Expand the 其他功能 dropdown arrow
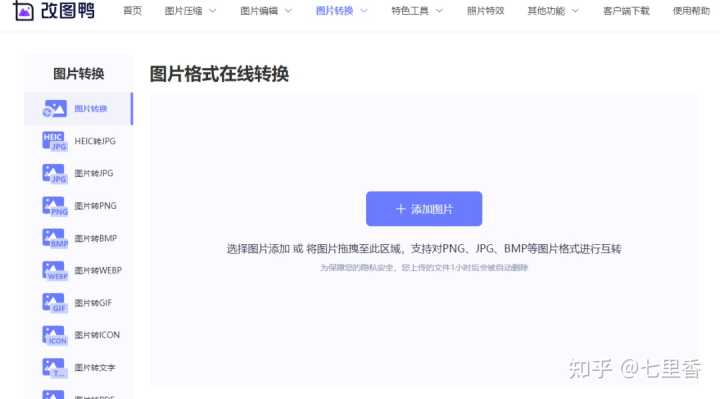 pos(575,11)
